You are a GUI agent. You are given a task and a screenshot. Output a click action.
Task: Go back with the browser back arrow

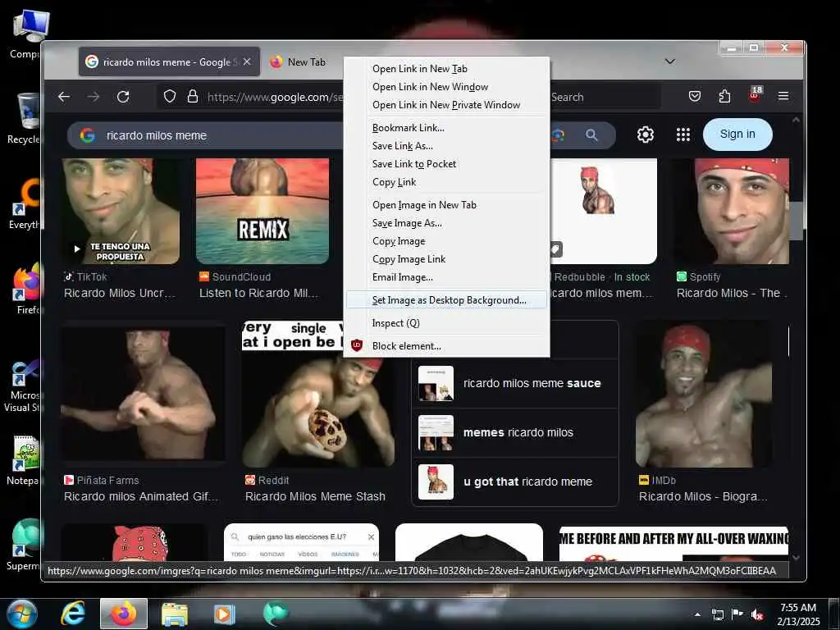click(64, 97)
